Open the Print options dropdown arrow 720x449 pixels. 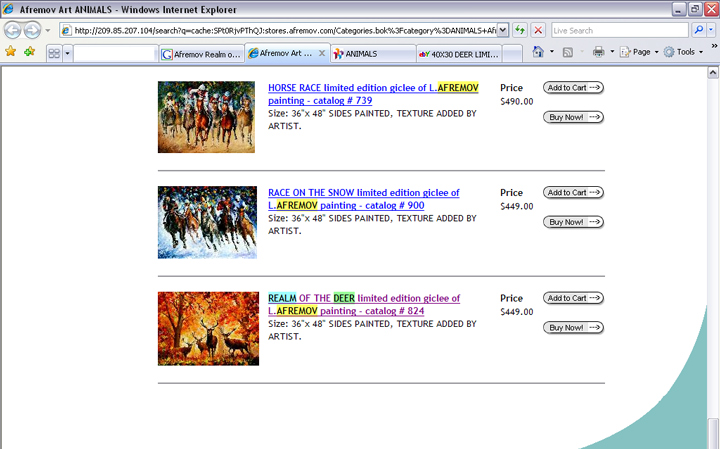[612, 52]
